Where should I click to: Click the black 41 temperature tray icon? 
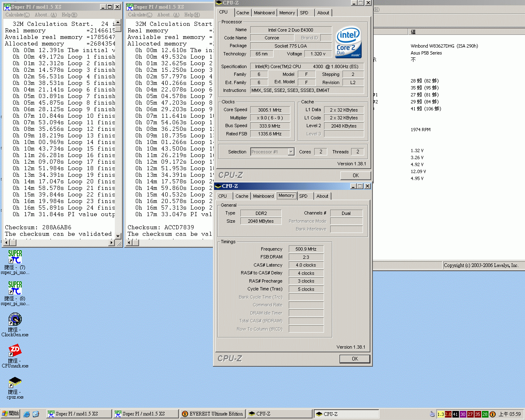[456, 414]
